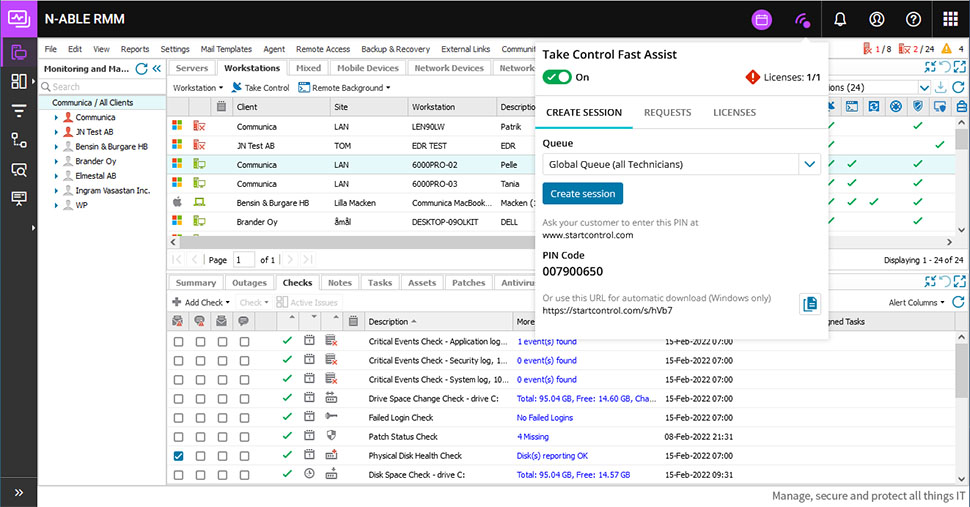Click the Licenses alert icon
This screenshot has width=970, height=507.
(752, 77)
